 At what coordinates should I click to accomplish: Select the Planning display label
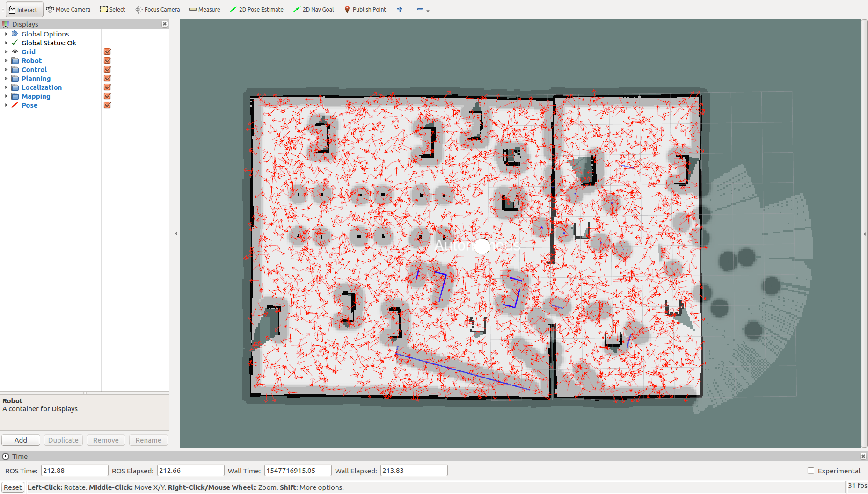tap(36, 78)
